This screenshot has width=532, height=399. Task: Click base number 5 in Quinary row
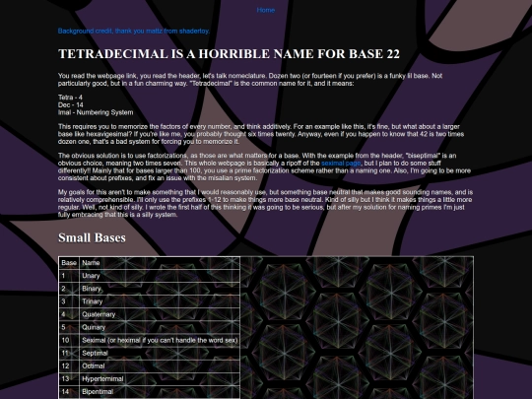click(69, 327)
